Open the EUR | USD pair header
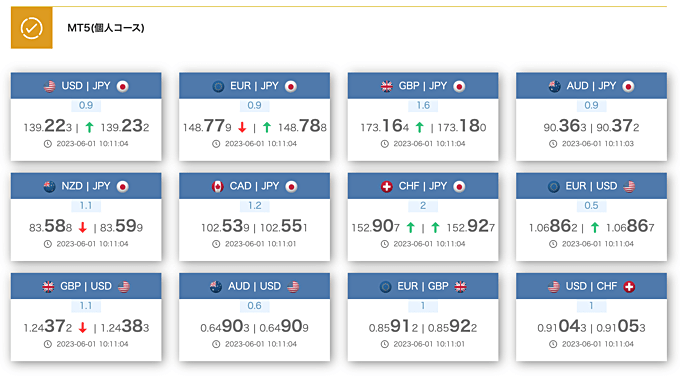Image resolution: width=680 pixels, height=377 pixels. (592, 186)
